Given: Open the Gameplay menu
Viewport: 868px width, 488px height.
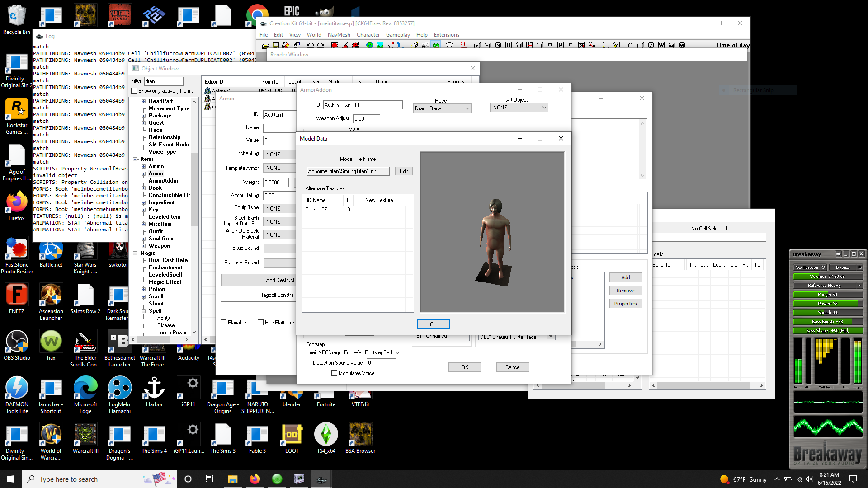Looking at the screenshot, I should (x=398, y=35).
